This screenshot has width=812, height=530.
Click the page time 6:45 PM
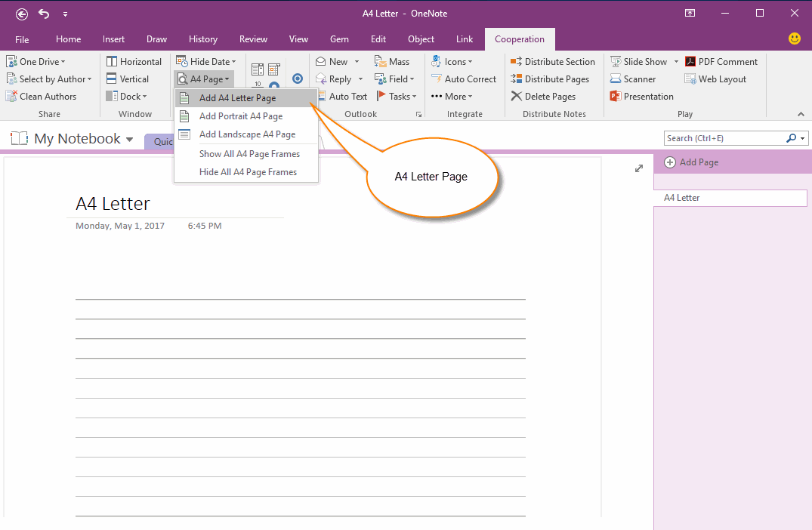click(205, 226)
